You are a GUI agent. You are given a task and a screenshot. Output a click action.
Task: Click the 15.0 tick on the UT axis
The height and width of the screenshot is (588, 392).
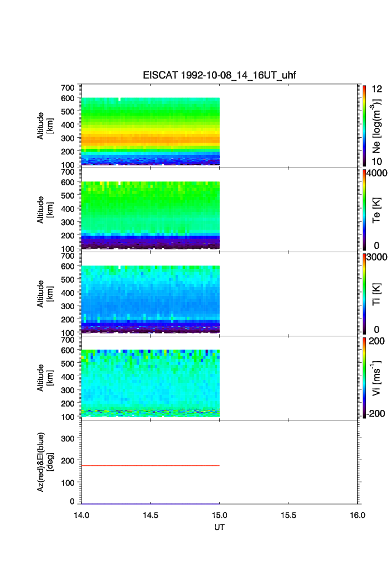click(x=219, y=515)
